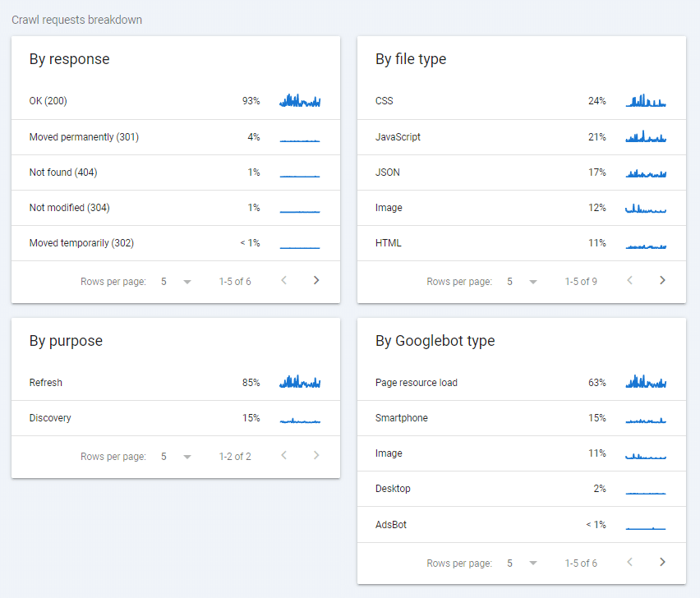Viewport: 700px width, 598px height.
Task: Select the Image row under By Googlebot type
Action: pos(522,453)
